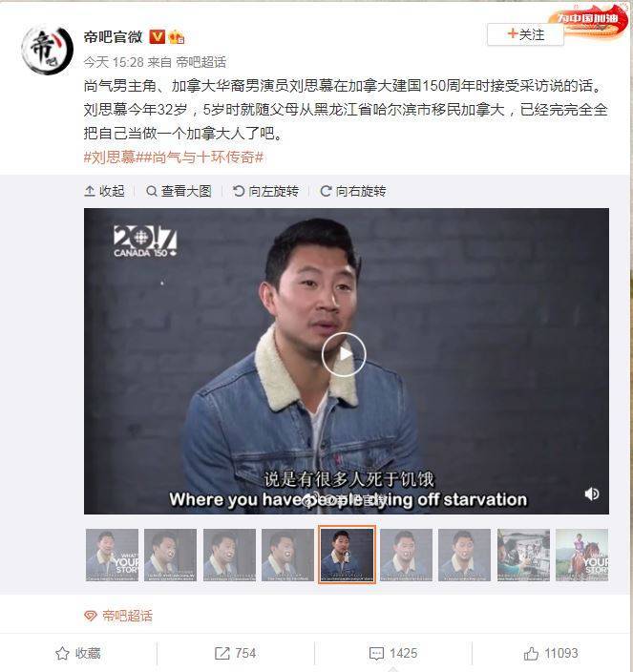Rotate image left with 向左旋转
This screenshot has width=633, height=672.
[265, 191]
